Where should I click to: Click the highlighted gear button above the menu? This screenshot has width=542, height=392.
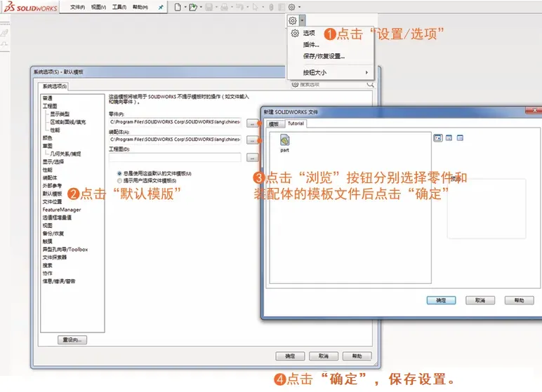293,21
